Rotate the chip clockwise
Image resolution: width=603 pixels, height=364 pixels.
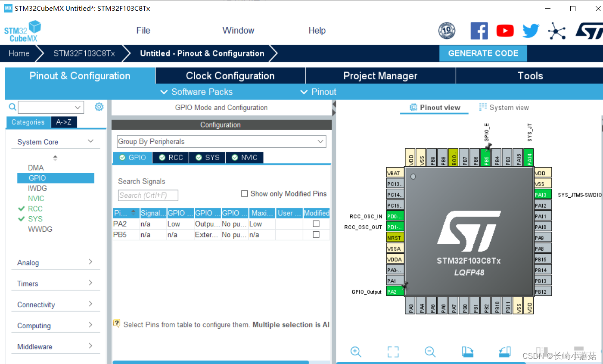tap(467, 352)
